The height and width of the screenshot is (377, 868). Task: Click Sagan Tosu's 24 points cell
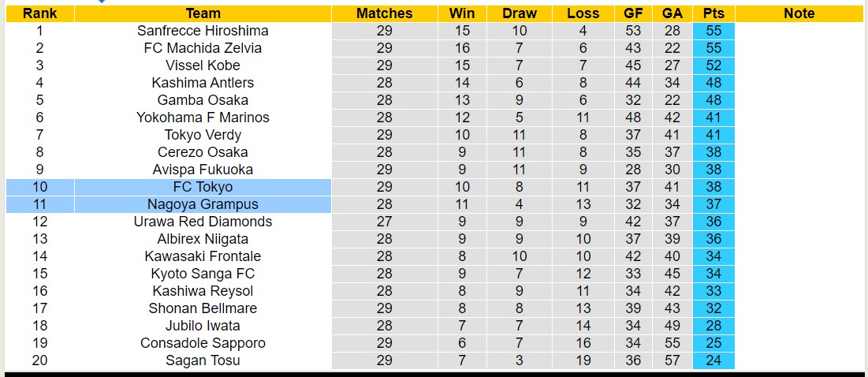pyautogui.click(x=713, y=360)
